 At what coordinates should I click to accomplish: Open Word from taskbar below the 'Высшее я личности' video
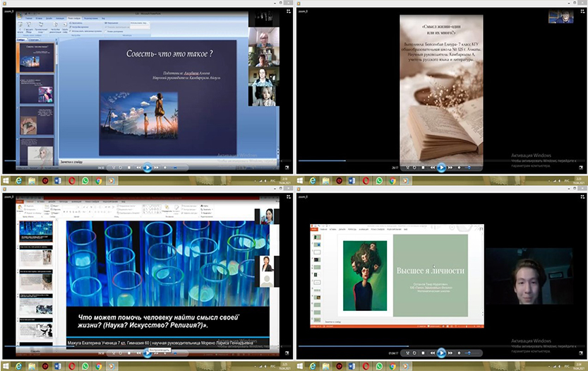coord(352,366)
